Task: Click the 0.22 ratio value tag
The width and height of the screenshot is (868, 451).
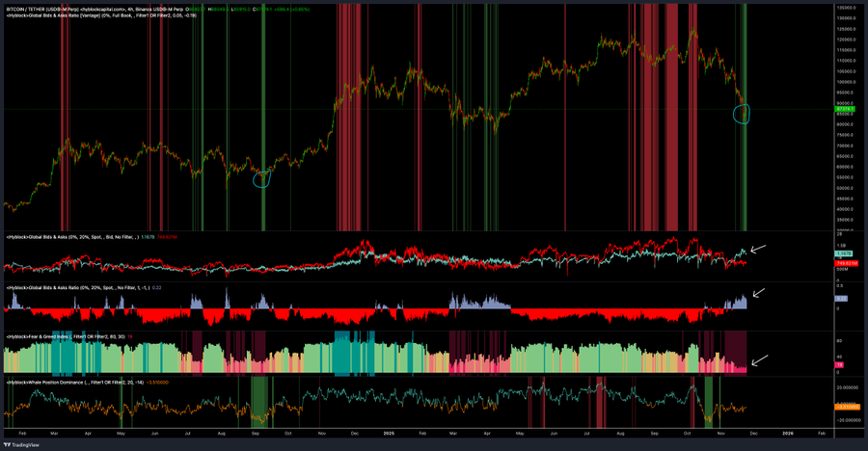Action: point(841,299)
